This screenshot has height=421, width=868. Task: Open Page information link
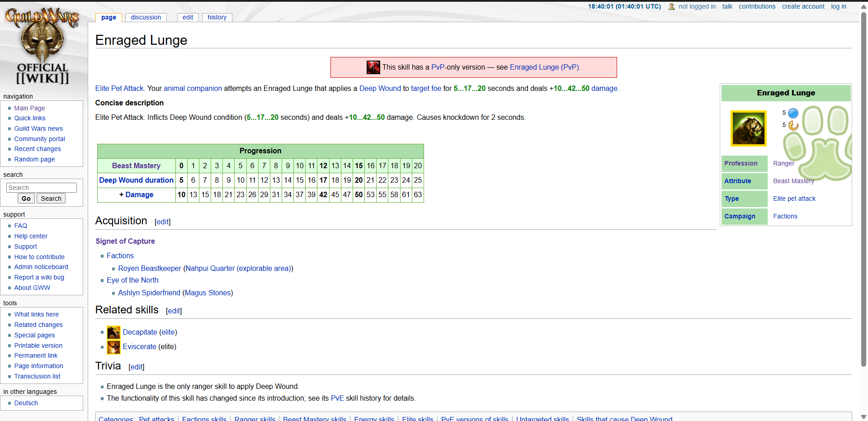point(39,366)
